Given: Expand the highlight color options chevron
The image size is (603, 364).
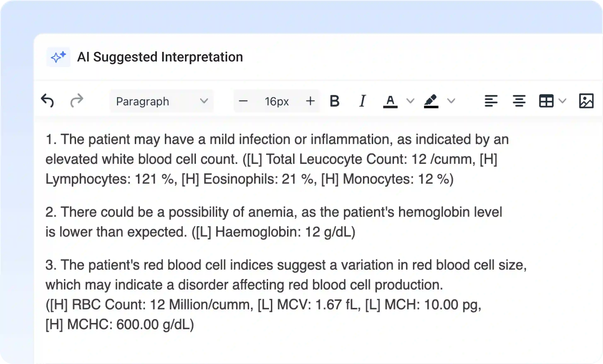Looking at the screenshot, I should click(451, 101).
